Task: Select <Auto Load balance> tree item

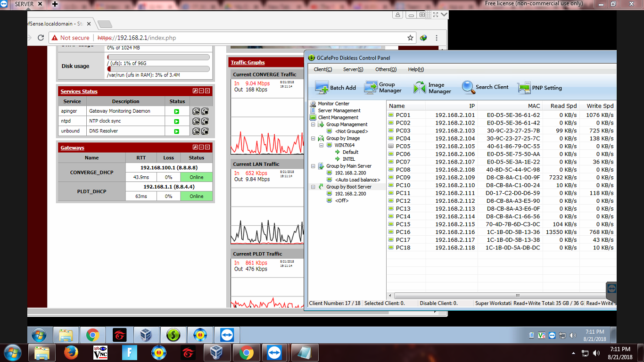Action: coord(357,180)
